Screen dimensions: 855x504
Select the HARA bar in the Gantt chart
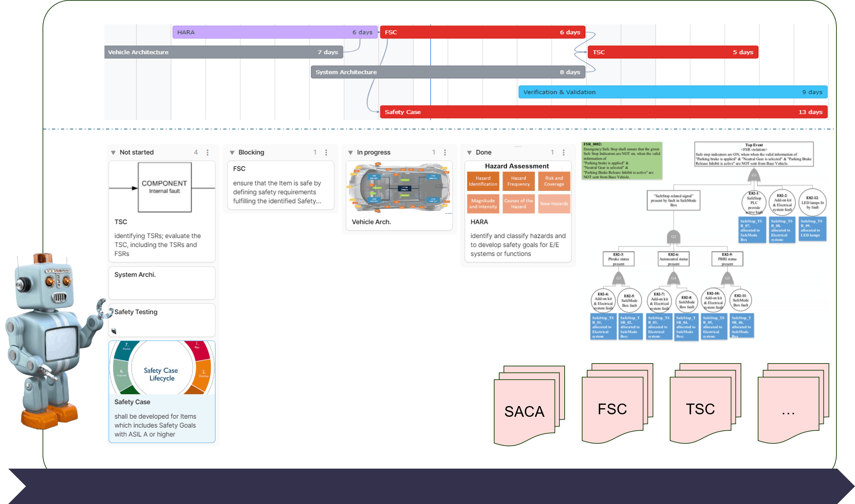click(x=275, y=32)
